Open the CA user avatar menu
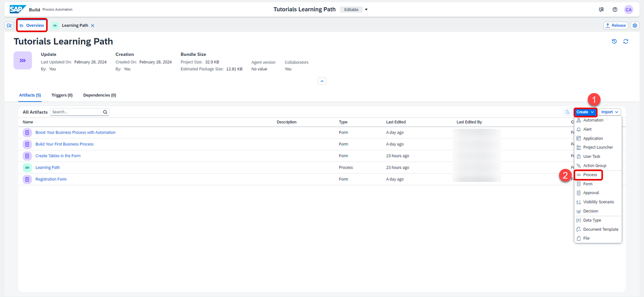 [629, 9]
